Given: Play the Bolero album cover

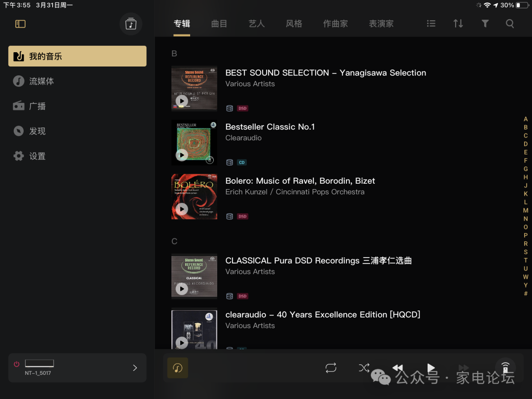Looking at the screenshot, I should 182,209.
